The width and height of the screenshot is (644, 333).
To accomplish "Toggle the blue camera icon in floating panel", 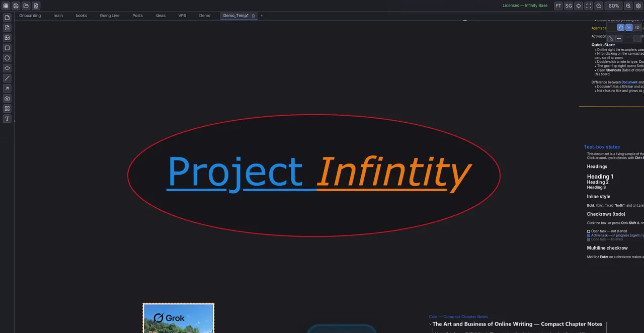I will pyautogui.click(x=629, y=28).
